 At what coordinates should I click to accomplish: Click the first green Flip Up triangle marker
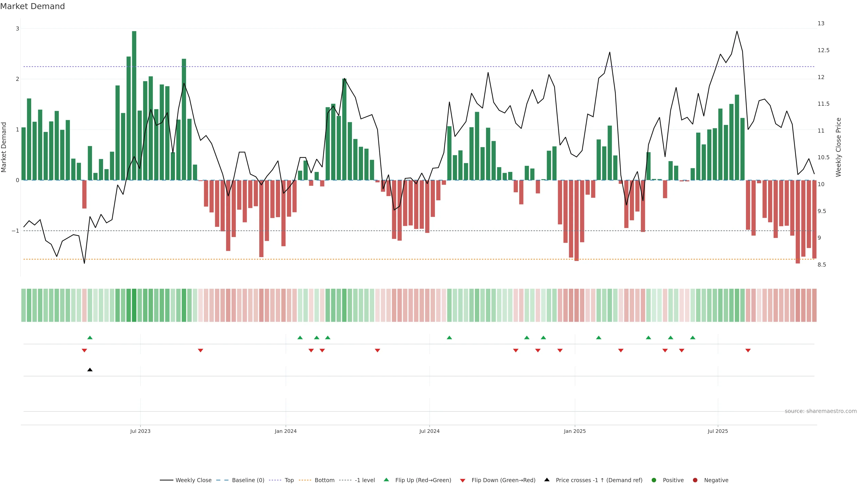(90, 338)
